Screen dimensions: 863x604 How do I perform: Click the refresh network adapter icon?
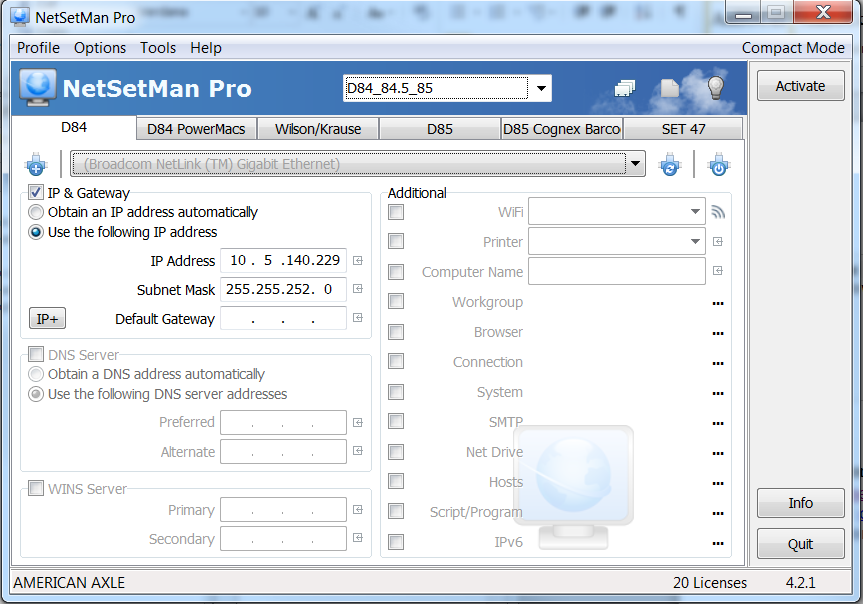(x=670, y=164)
